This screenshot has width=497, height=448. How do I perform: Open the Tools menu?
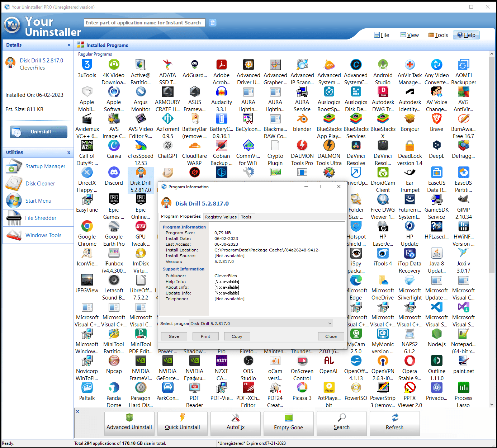438,35
